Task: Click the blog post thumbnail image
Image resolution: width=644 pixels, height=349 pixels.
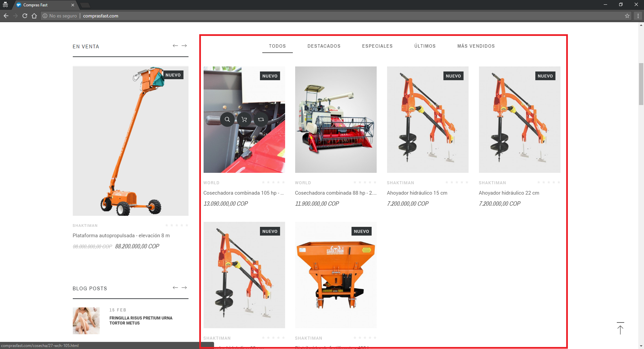Action: tap(86, 321)
